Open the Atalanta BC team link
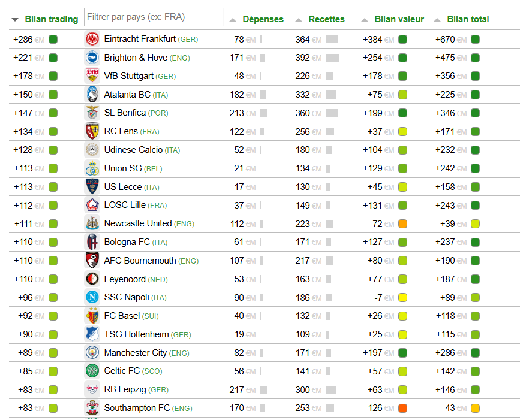This screenshot has height=420, width=520. [x=127, y=95]
